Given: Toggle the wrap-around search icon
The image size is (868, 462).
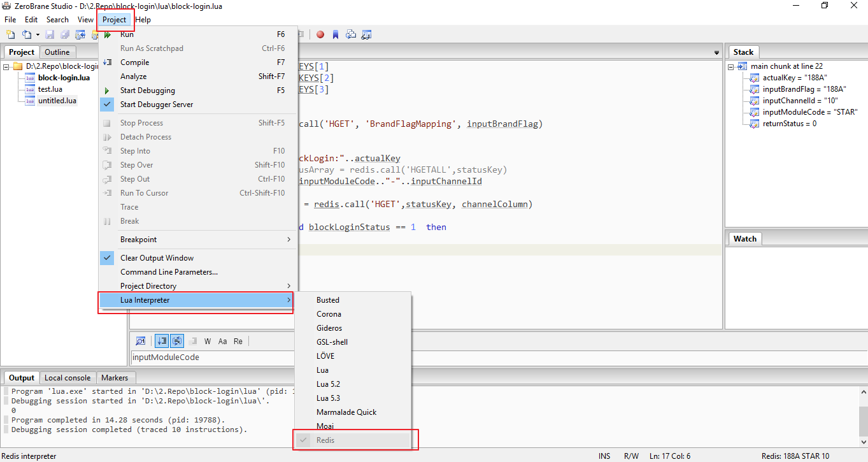Looking at the screenshot, I should tap(177, 341).
